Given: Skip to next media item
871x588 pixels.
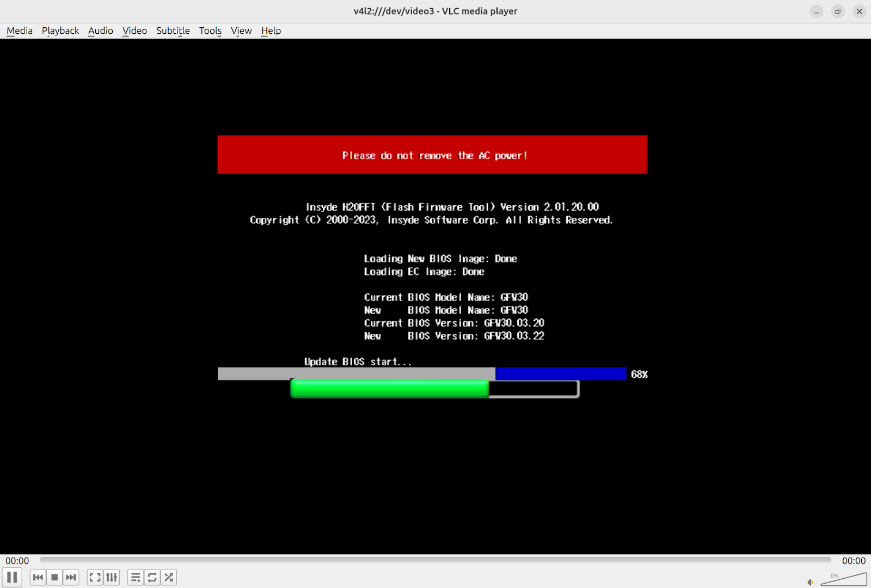Looking at the screenshot, I should tap(71, 577).
